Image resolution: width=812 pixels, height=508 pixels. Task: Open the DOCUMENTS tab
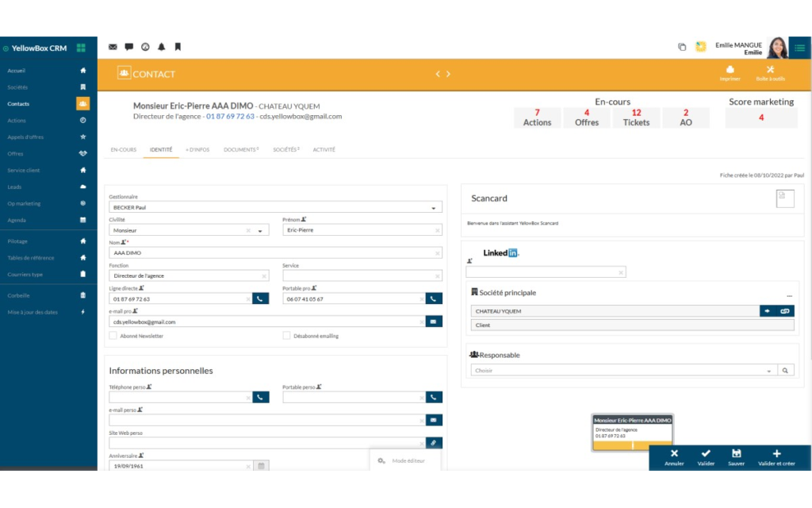tap(241, 150)
